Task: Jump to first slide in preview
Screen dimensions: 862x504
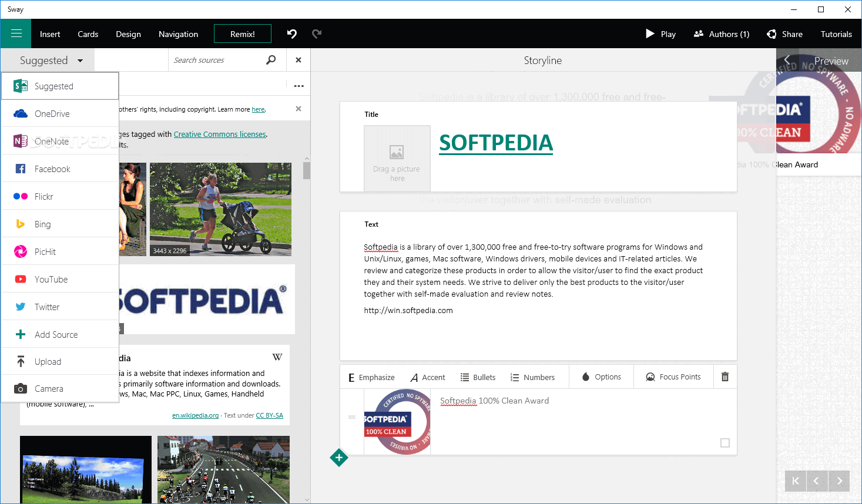Action: [x=796, y=481]
